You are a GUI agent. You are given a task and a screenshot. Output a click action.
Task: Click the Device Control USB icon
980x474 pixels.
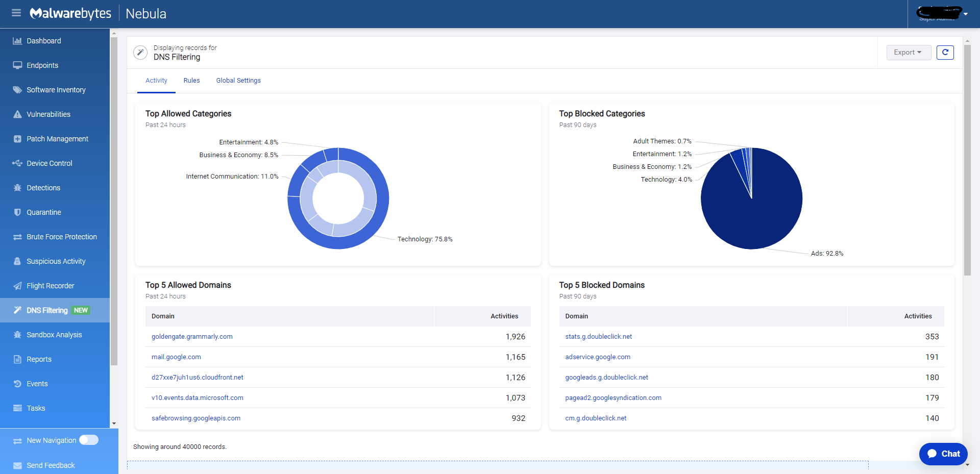17,163
